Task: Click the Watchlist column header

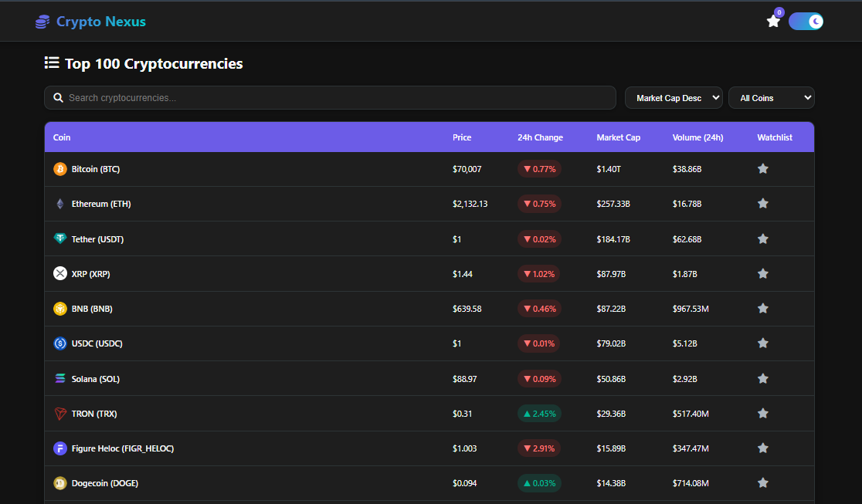Action: coord(775,137)
